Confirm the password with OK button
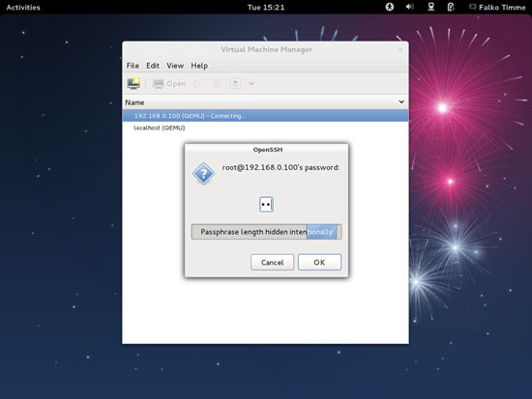 (x=319, y=263)
